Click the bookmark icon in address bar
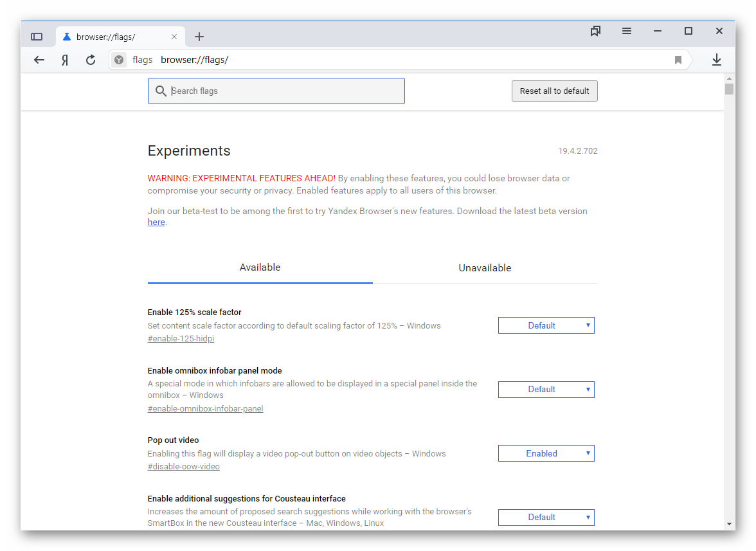756x551 pixels. point(678,60)
